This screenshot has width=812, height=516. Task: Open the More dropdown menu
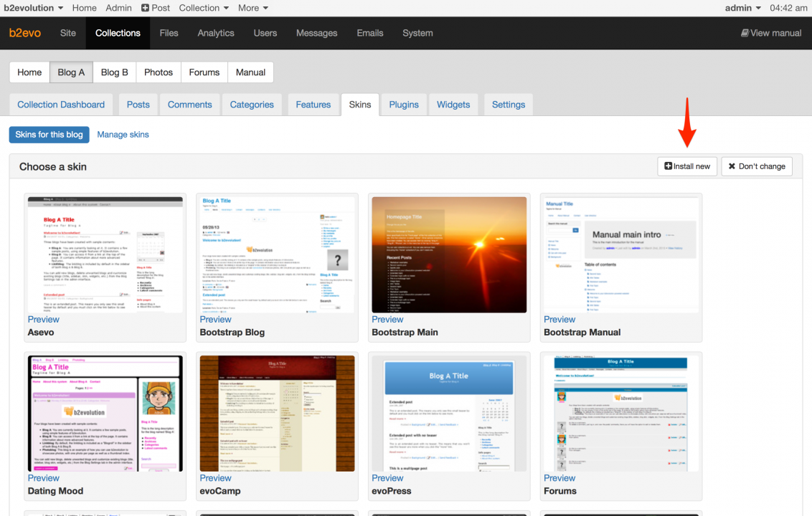click(x=252, y=8)
